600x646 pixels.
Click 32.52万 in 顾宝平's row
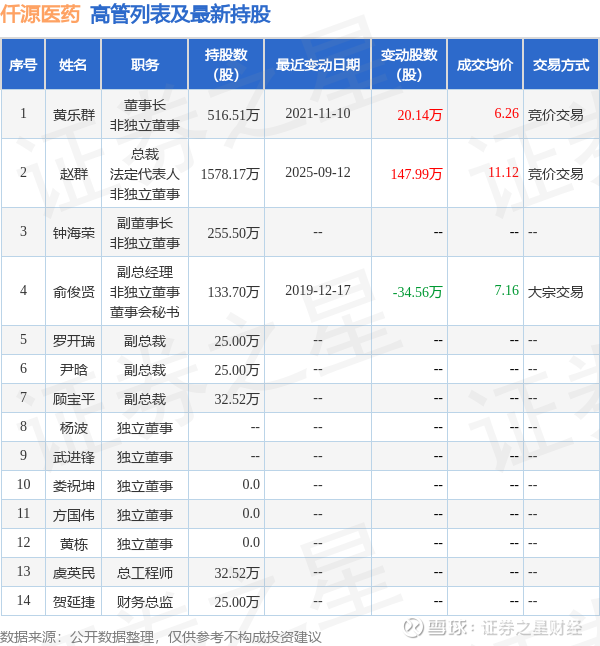[x=237, y=399]
